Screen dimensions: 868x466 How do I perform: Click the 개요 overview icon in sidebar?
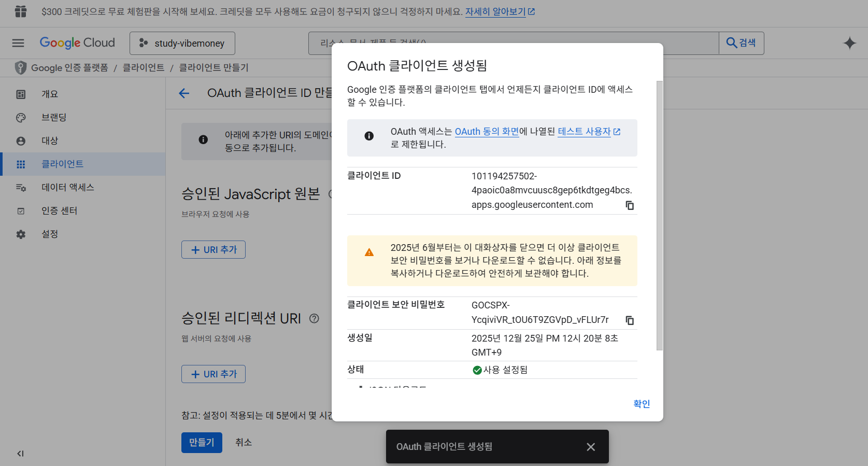(x=21, y=94)
